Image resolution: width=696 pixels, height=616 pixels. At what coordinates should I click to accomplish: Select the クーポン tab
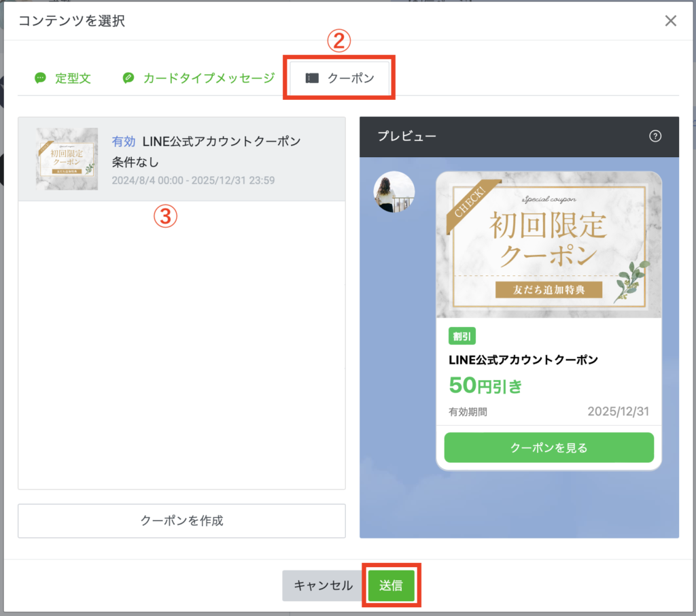[x=350, y=78]
